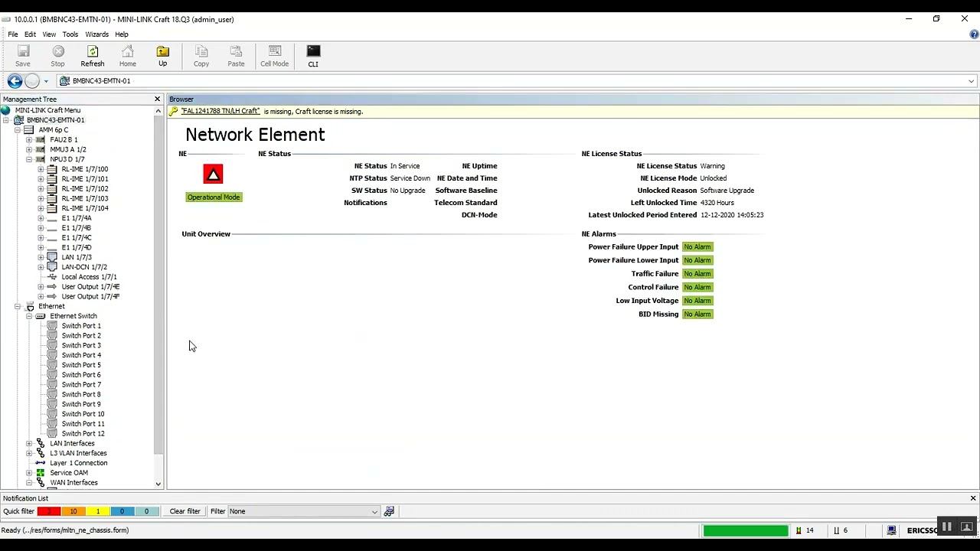Image resolution: width=980 pixels, height=551 pixels.
Task: Close the Notification List panel
Action: (973, 498)
